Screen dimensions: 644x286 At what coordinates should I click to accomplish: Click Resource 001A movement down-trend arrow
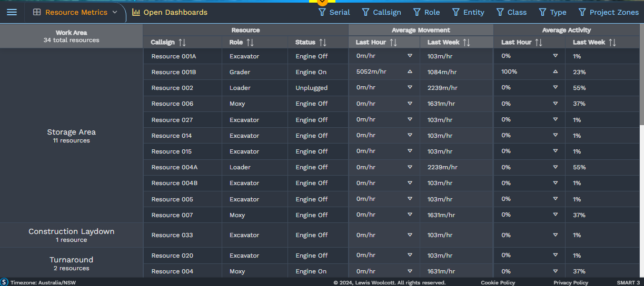point(410,56)
